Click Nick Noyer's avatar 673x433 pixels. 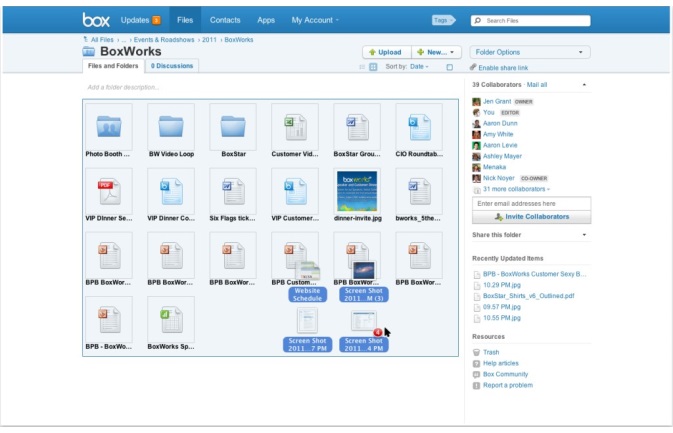click(x=476, y=178)
